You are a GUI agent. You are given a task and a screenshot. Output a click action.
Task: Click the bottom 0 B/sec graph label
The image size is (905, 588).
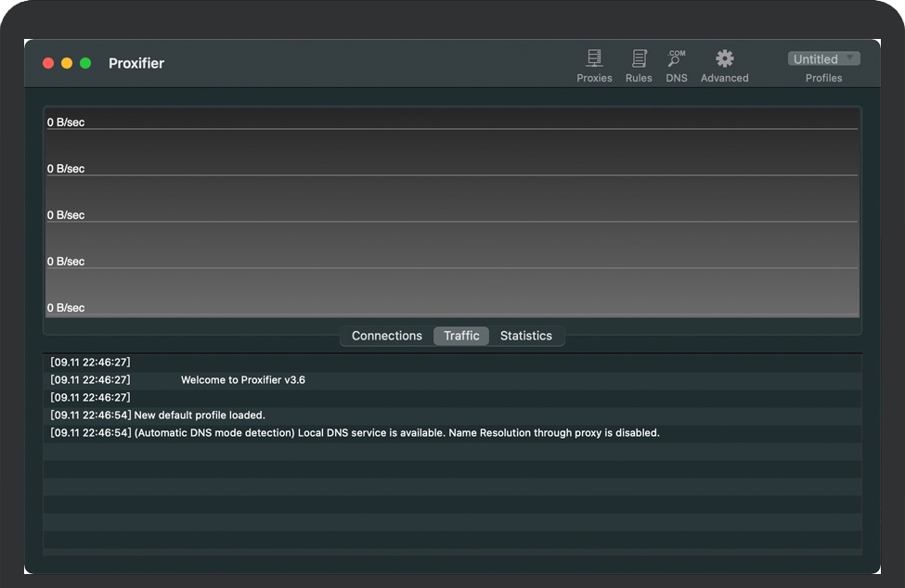tap(66, 308)
